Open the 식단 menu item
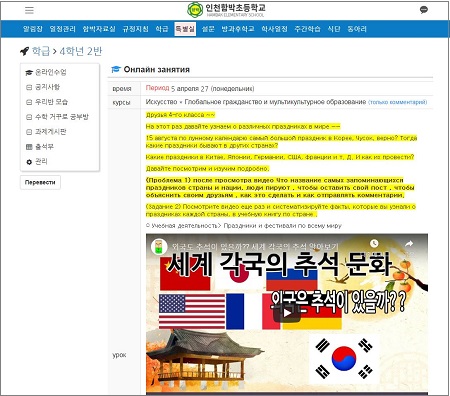The height and width of the screenshot is (396, 450). coord(334,29)
